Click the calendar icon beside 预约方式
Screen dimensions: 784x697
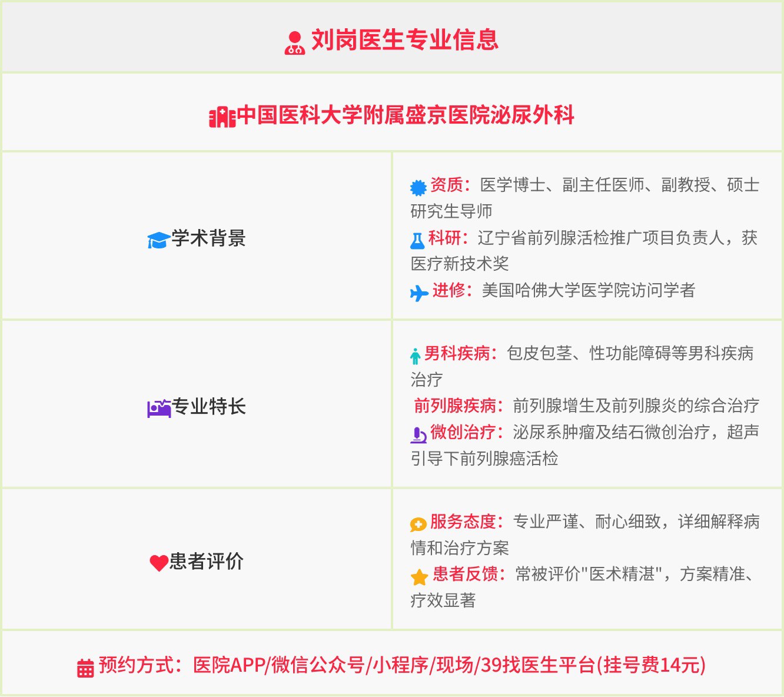(x=85, y=668)
